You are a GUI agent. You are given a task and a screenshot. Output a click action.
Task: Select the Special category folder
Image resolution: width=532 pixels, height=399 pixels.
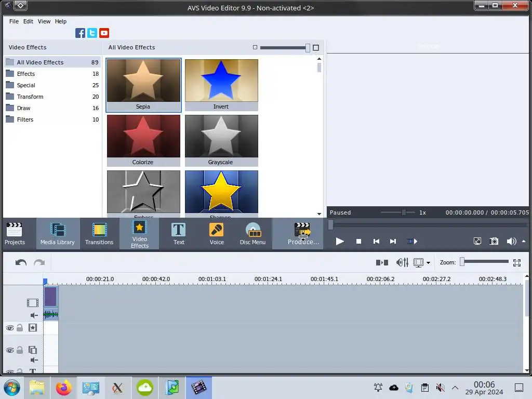point(52,85)
